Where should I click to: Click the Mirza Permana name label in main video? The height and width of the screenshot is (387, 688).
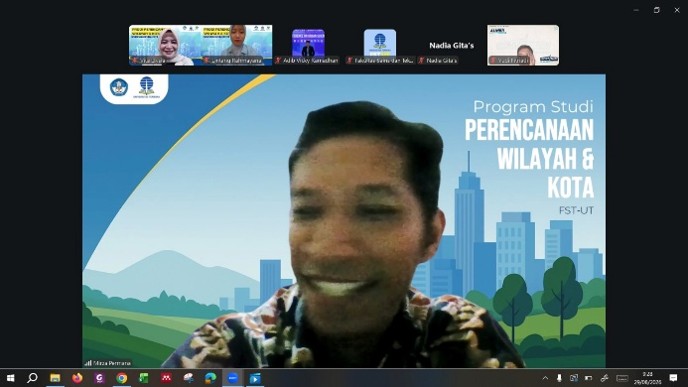[x=112, y=363]
